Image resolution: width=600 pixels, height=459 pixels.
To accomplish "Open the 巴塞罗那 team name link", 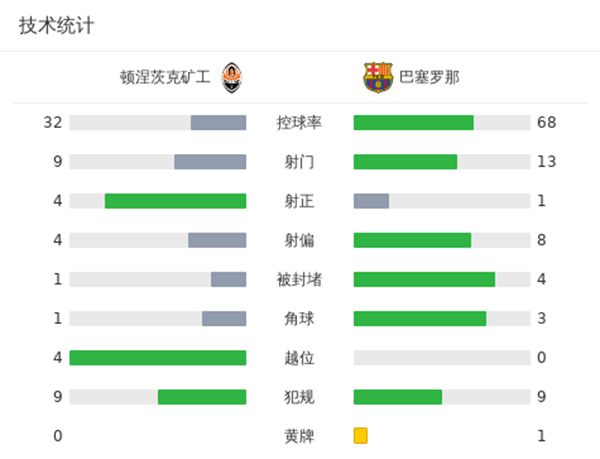I will (429, 77).
